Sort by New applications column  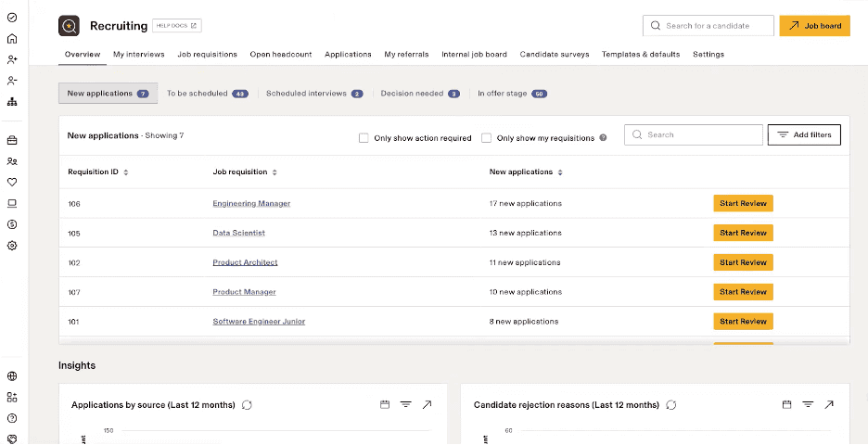[560, 172]
